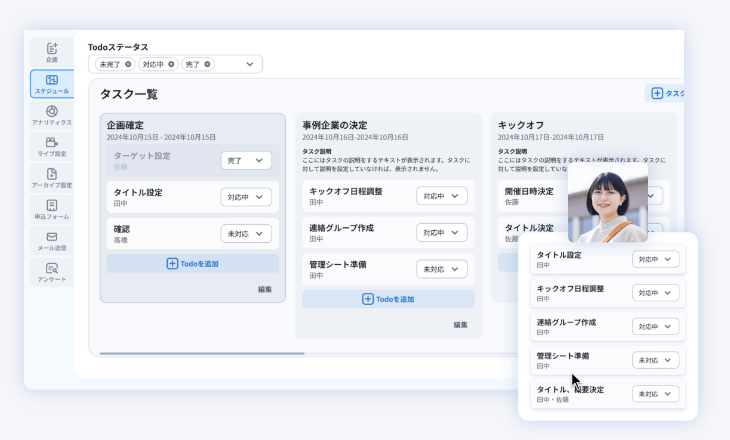Click the タスク一覧 heading
The width and height of the screenshot is (730, 440).
coord(129,94)
